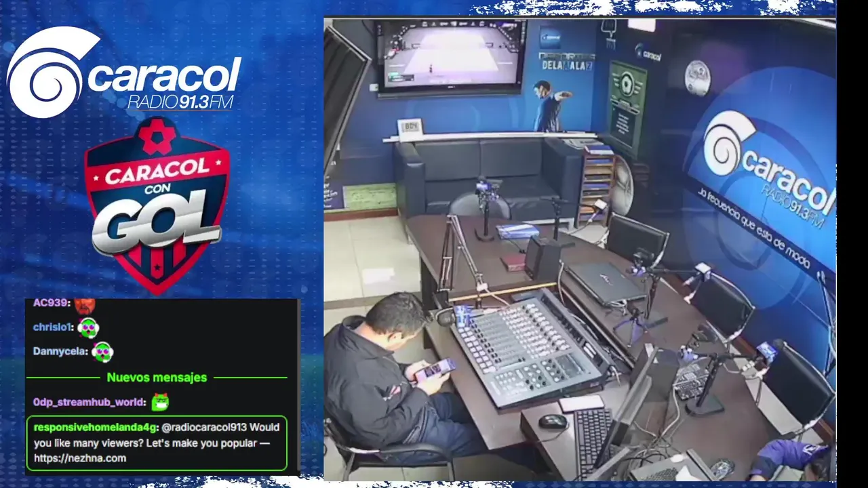Click Dannycela's headphone emote

pos(102,352)
